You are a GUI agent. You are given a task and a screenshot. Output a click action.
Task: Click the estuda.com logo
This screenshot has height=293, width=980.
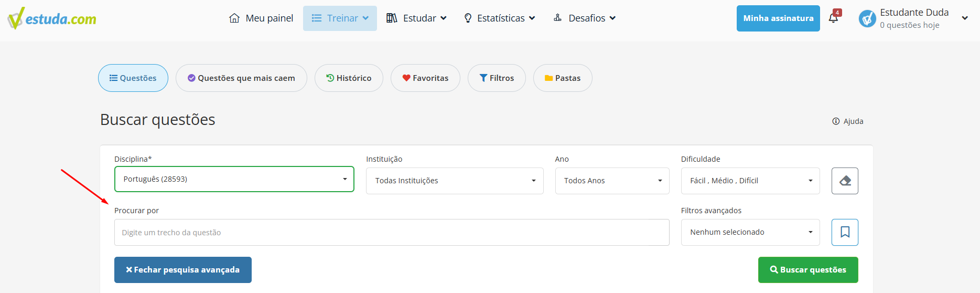coord(52,18)
